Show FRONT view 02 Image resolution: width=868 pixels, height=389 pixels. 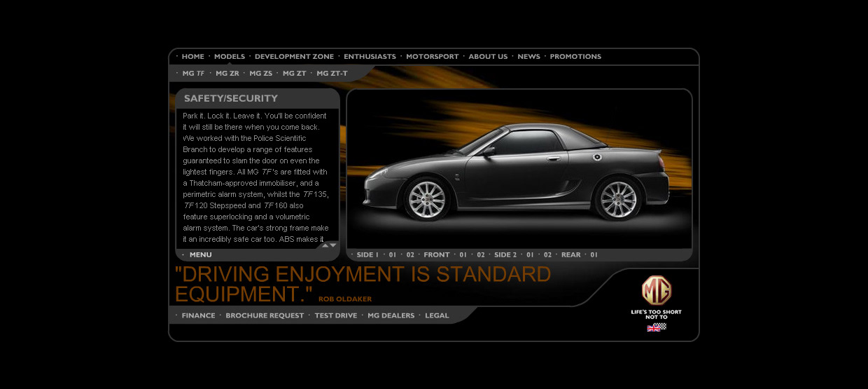pyautogui.click(x=481, y=255)
